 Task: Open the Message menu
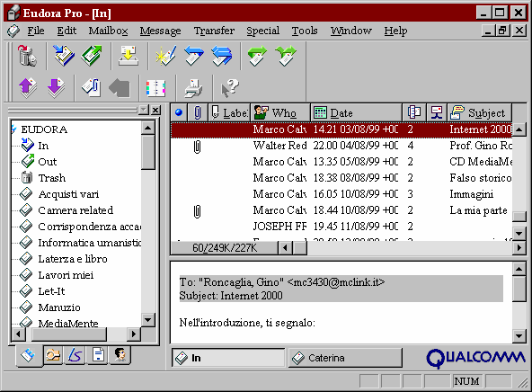160,31
